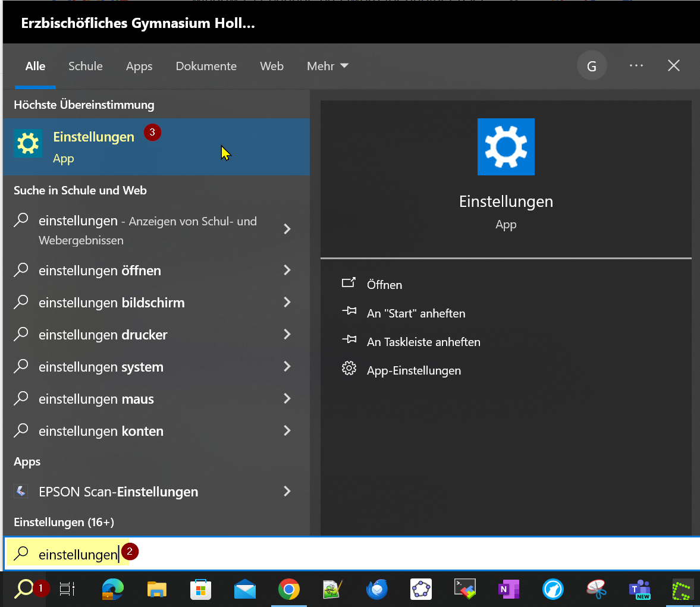Expand the 'einstellungen maus' suggestion arrow
Viewport: 700px width, 607px height.
tap(287, 399)
